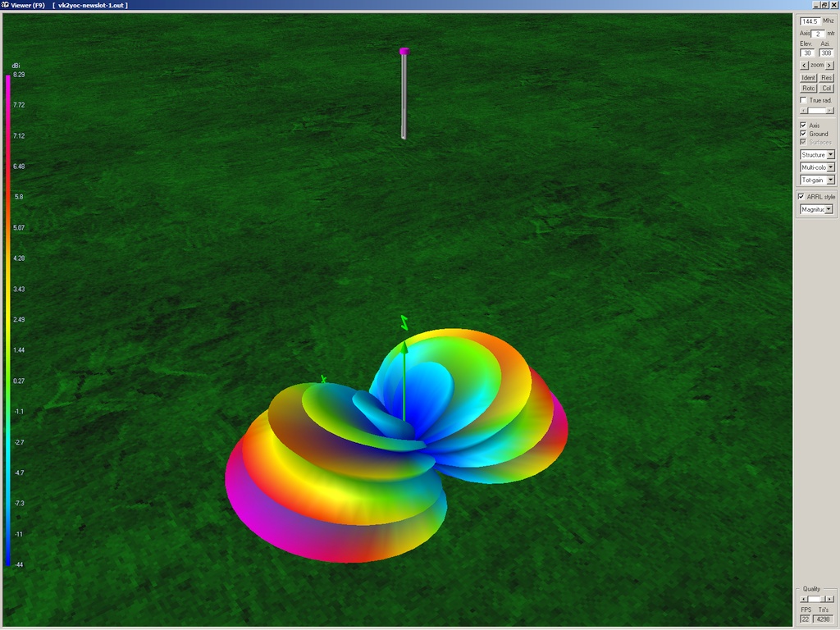Click the grey antenna structure pole
Image resolution: width=840 pixels, height=630 pixels.
point(404,97)
